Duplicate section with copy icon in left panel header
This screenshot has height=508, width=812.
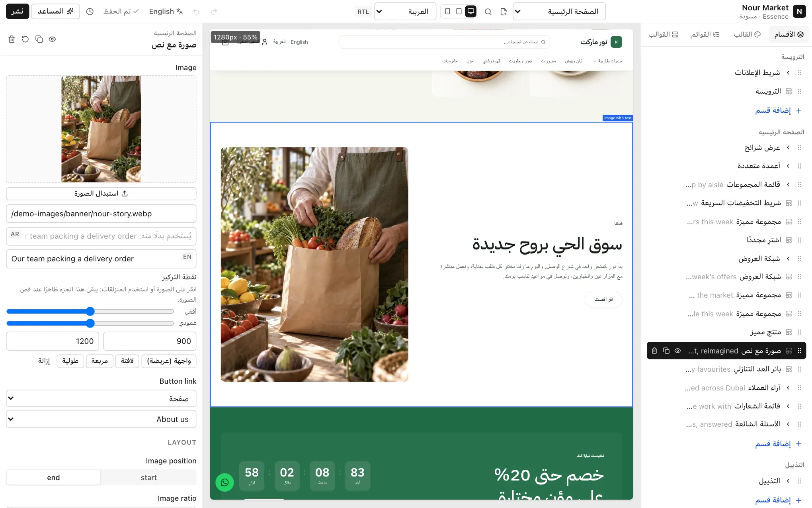click(39, 39)
